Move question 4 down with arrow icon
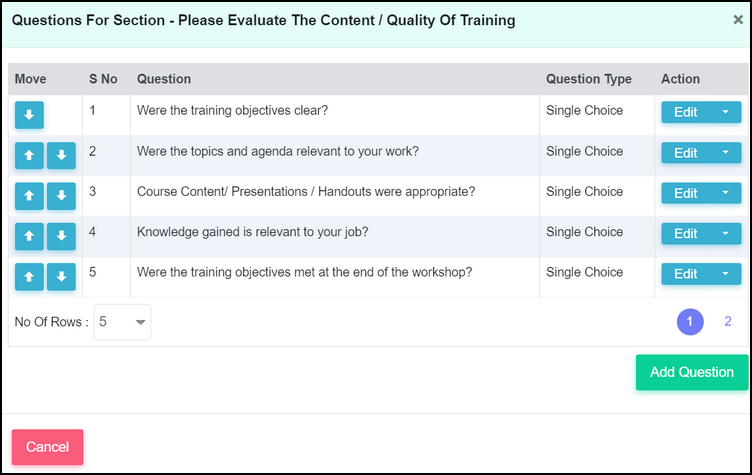 pos(61,236)
